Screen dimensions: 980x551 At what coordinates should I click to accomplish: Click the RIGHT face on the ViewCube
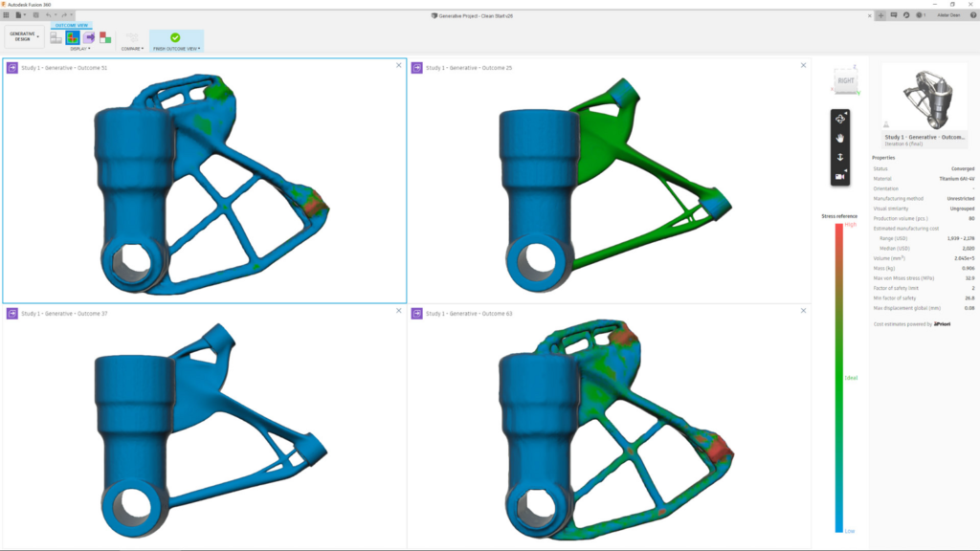(844, 79)
